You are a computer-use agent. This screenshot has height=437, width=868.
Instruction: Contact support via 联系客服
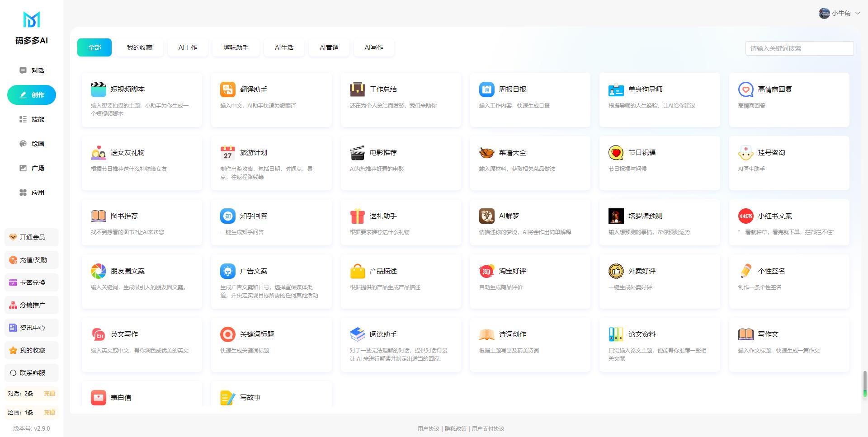32,373
